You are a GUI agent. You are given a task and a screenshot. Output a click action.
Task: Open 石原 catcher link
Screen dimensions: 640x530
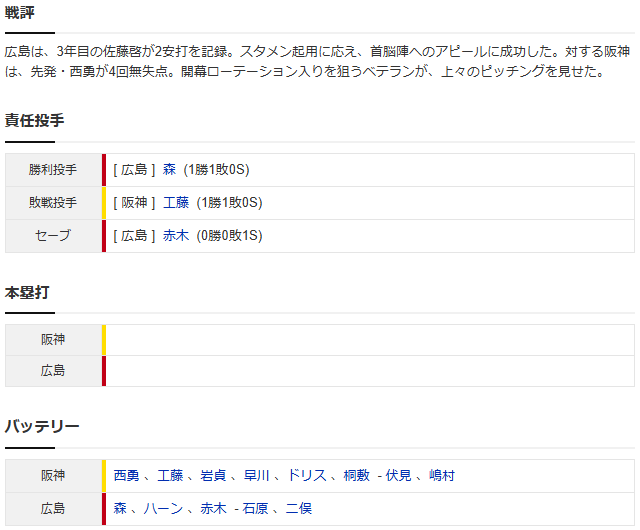point(255,508)
